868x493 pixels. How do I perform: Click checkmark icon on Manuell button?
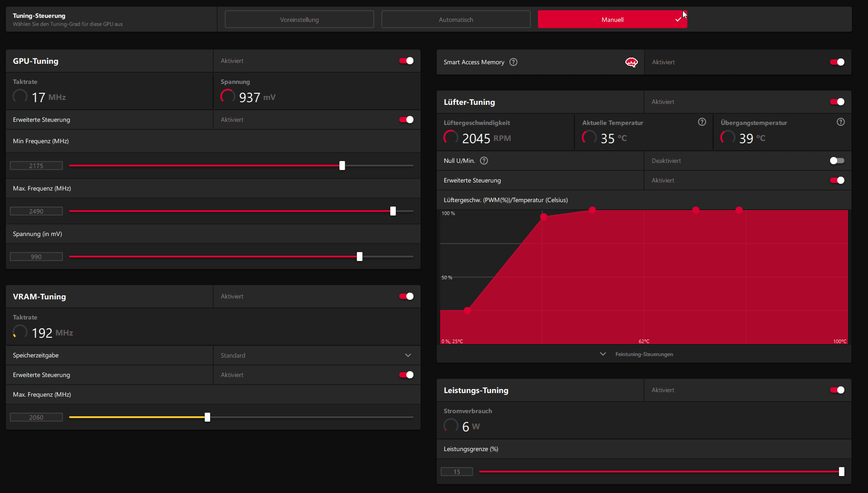click(678, 20)
